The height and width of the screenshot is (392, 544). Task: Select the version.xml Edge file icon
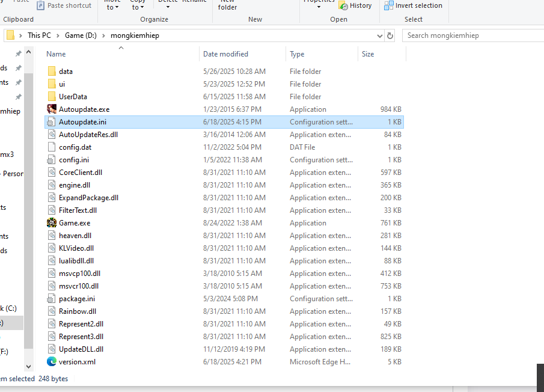pos(52,362)
